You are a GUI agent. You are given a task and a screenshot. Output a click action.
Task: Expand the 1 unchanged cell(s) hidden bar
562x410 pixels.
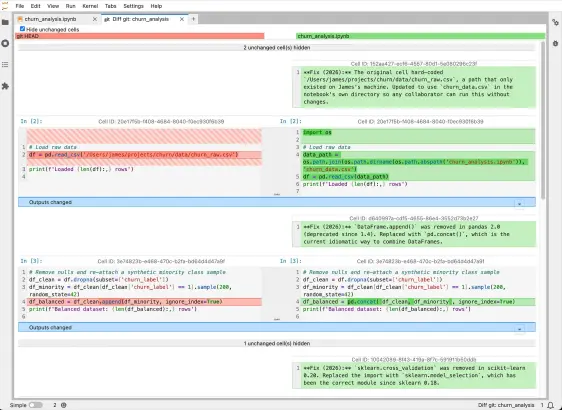276,343
